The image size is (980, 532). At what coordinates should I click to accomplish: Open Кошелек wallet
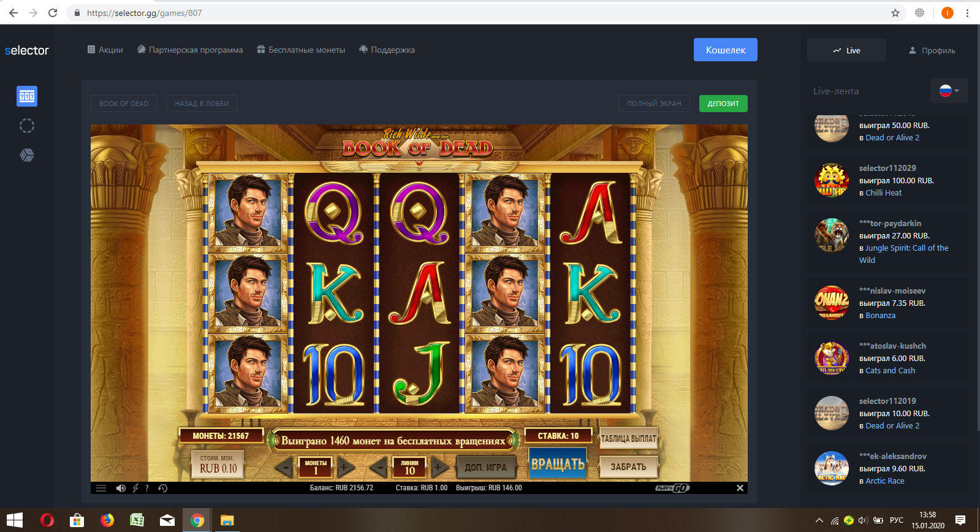click(x=726, y=50)
